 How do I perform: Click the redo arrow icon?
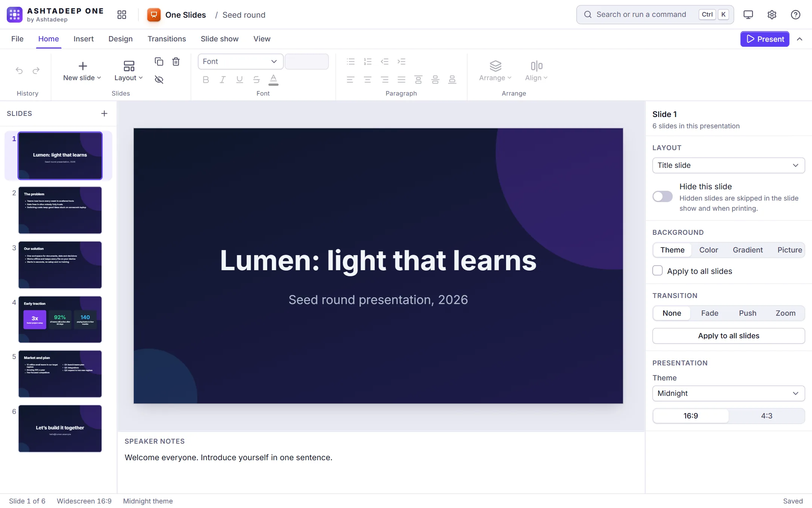click(x=36, y=70)
